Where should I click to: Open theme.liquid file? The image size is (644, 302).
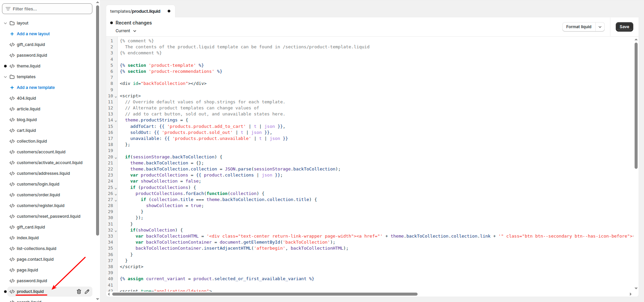(x=29, y=66)
